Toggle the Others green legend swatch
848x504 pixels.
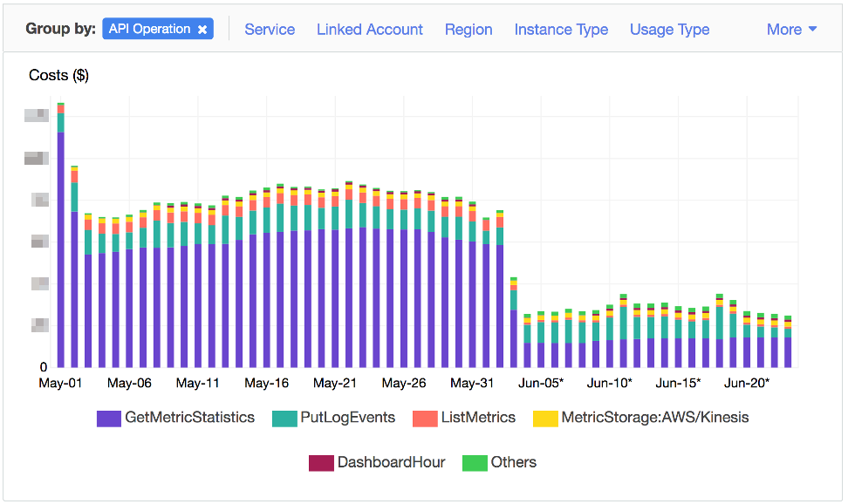[x=475, y=463]
